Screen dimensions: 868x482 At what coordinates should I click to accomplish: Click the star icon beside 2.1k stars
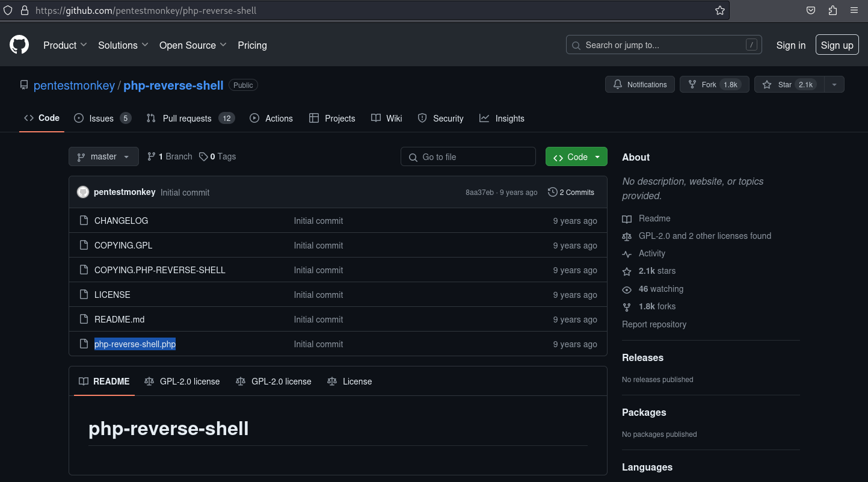click(627, 271)
